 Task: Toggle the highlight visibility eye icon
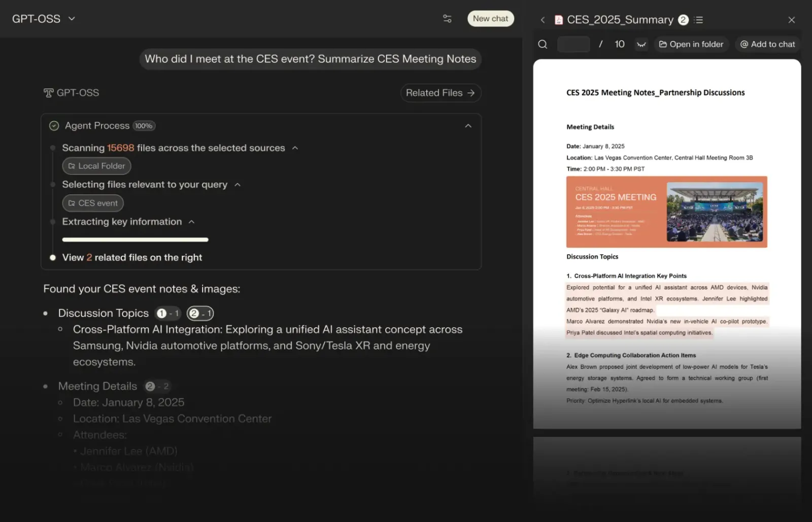click(641, 44)
